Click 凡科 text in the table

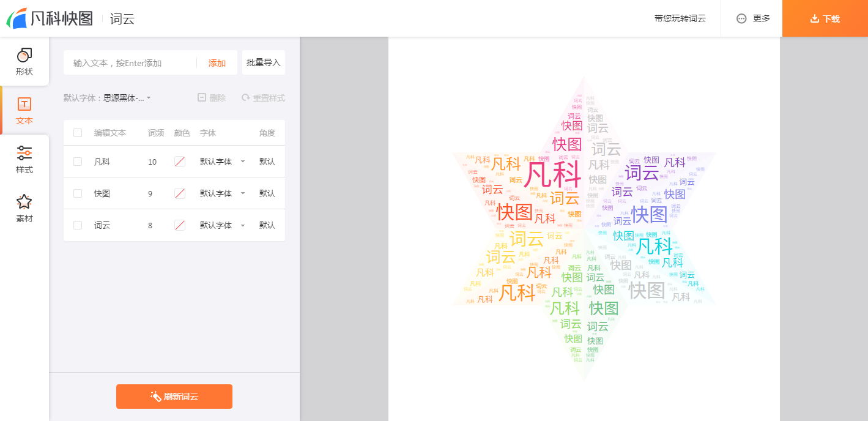[x=102, y=162]
